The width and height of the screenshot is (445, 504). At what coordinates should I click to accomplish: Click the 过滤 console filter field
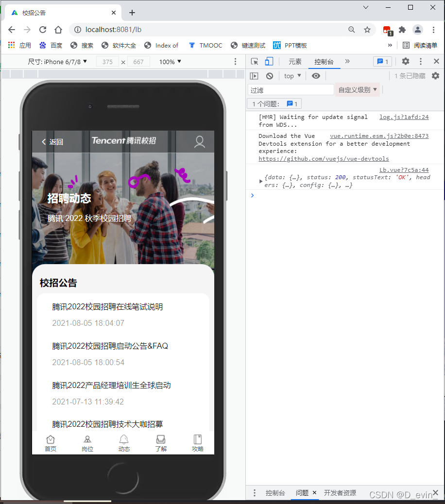pyautogui.click(x=291, y=90)
